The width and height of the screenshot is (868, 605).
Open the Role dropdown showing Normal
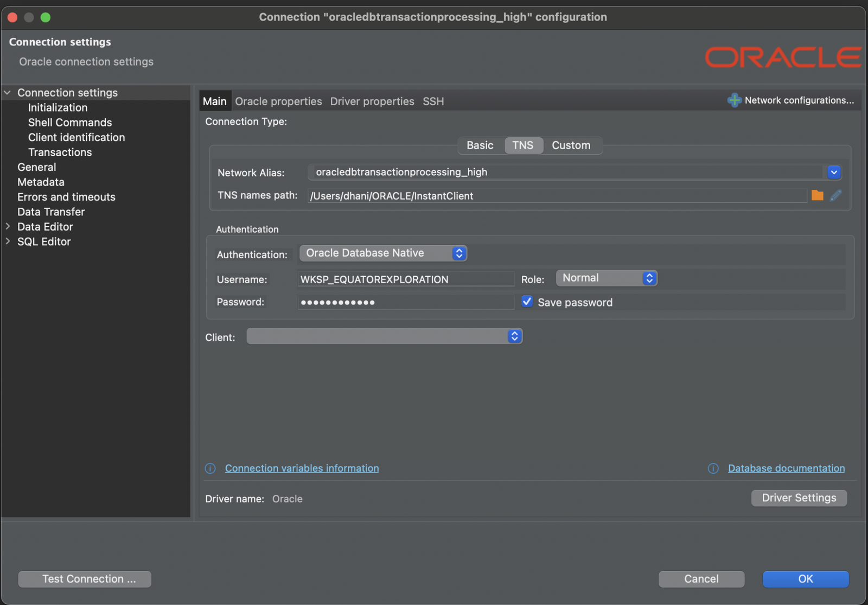tap(607, 278)
